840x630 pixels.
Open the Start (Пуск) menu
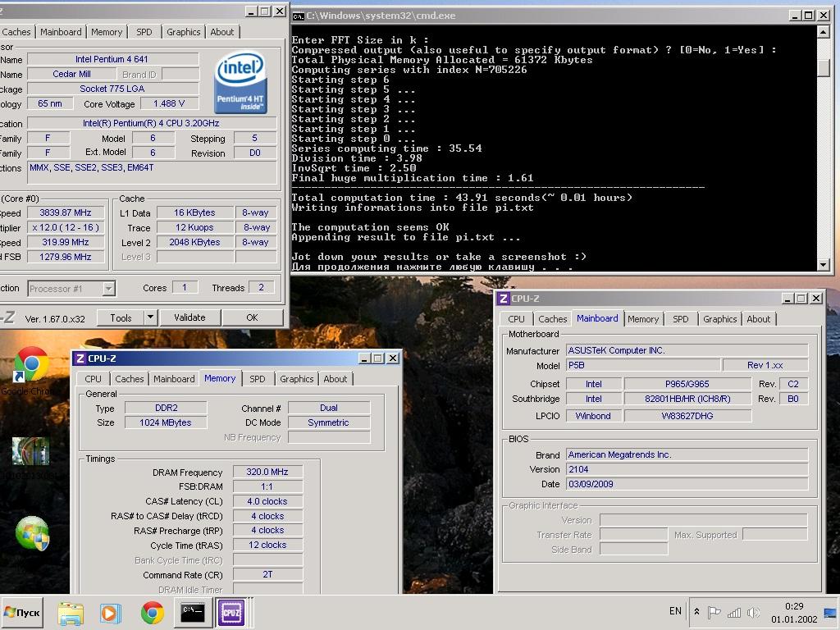pos(22,612)
